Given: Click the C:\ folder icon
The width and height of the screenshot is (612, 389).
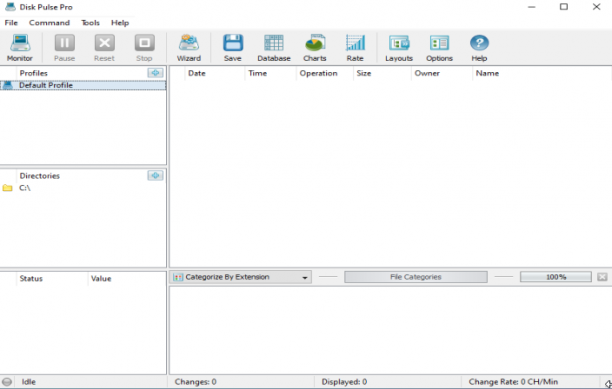Looking at the screenshot, I should [x=7, y=188].
